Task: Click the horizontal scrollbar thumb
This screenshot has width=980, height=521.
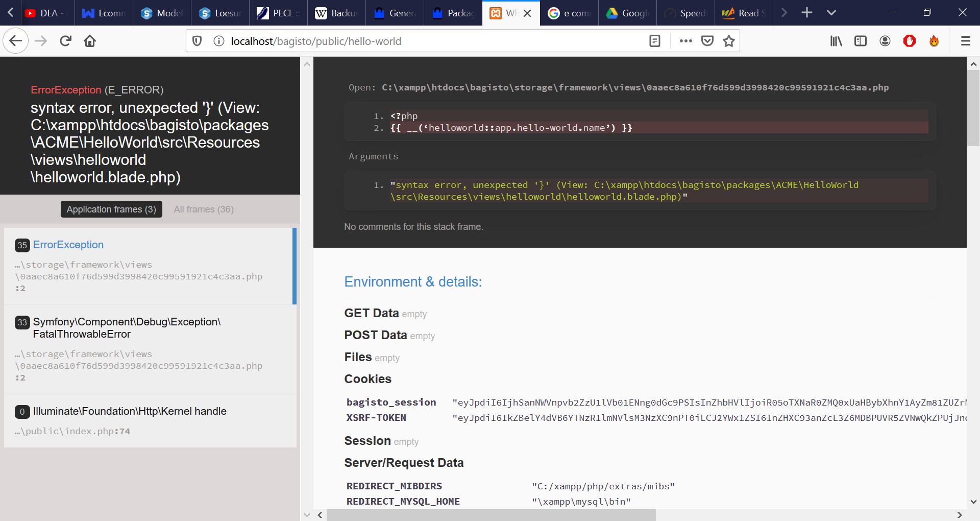Action: coord(491,515)
